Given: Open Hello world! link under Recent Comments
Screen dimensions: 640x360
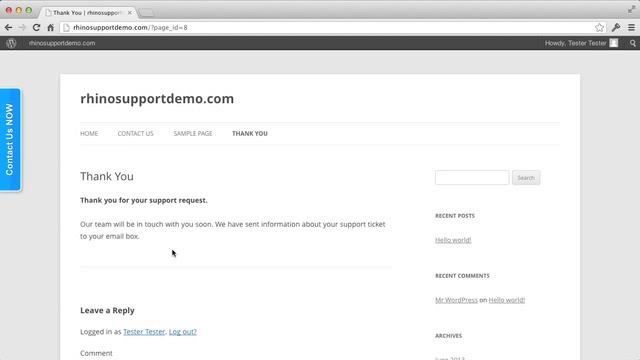Looking at the screenshot, I should point(507,300).
